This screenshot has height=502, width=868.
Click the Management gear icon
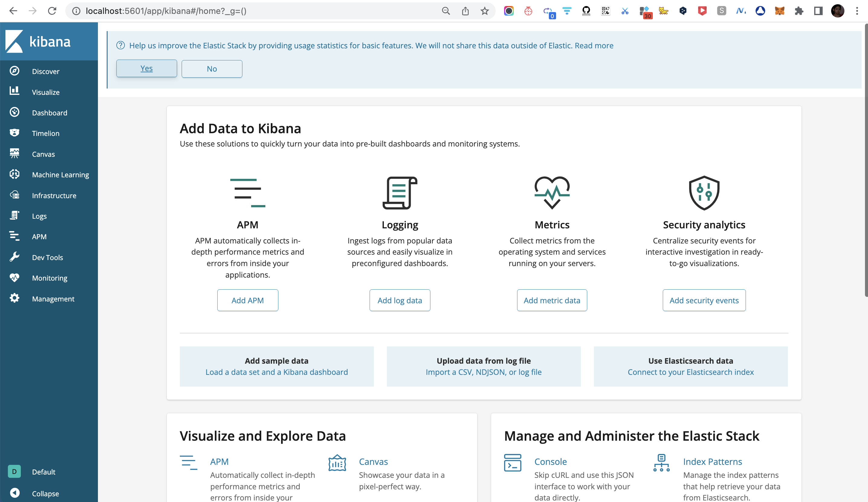(x=15, y=298)
